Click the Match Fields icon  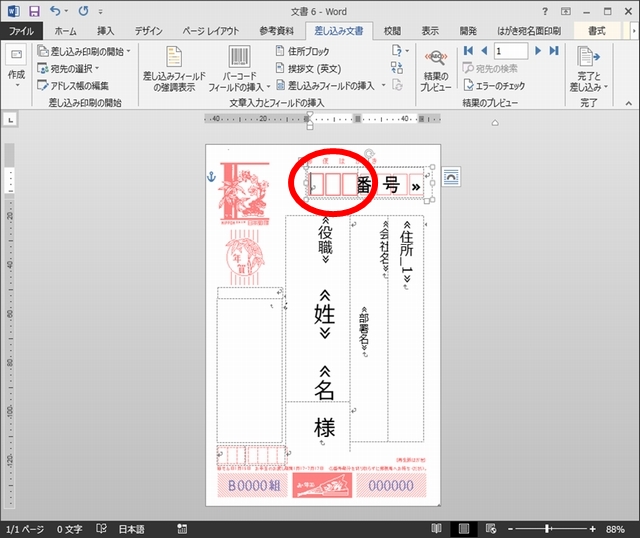(x=397, y=68)
